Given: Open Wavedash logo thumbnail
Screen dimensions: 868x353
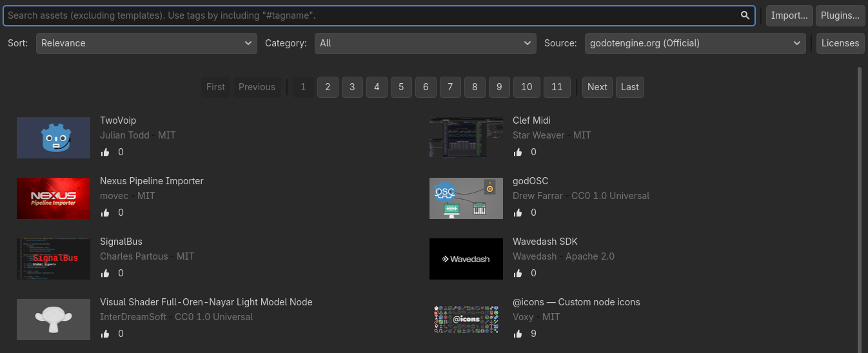Looking at the screenshot, I should [466, 259].
